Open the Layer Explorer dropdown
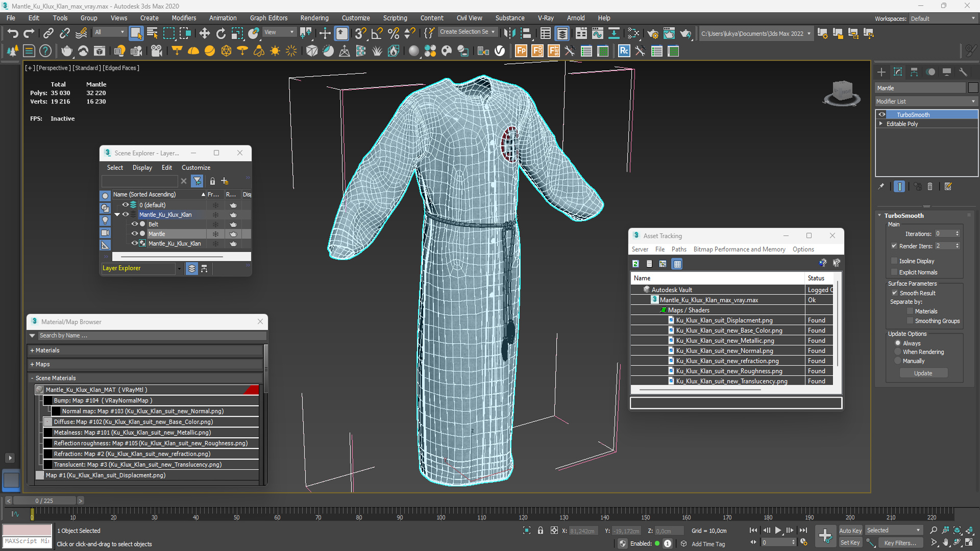The image size is (980, 551). (179, 268)
